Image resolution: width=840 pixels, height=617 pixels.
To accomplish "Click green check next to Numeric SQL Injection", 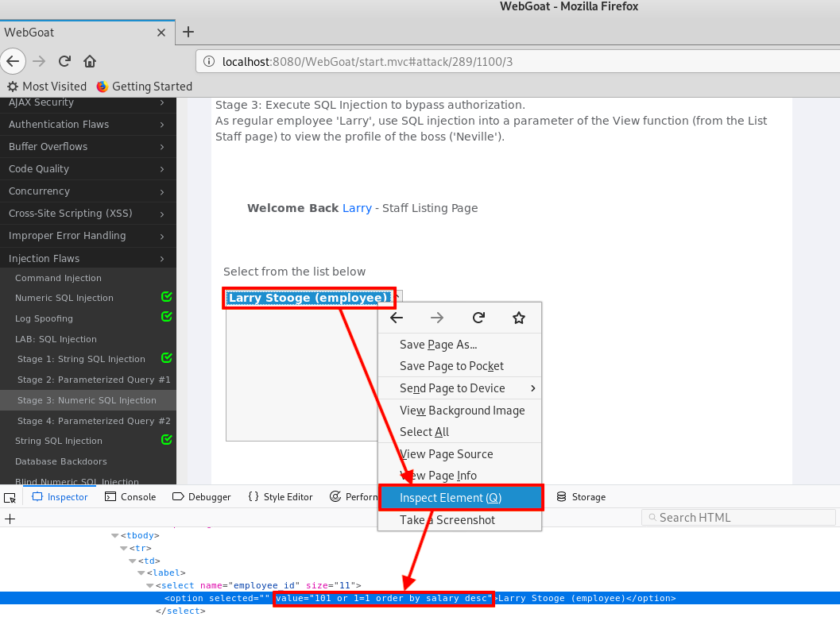I will click(x=167, y=296).
